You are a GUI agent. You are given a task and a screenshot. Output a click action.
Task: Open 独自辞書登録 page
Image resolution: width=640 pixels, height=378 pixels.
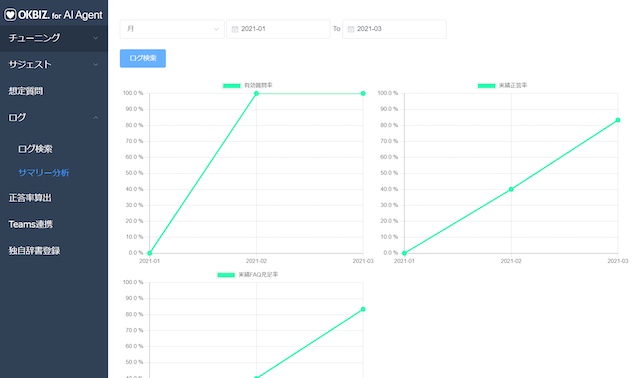tap(34, 251)
